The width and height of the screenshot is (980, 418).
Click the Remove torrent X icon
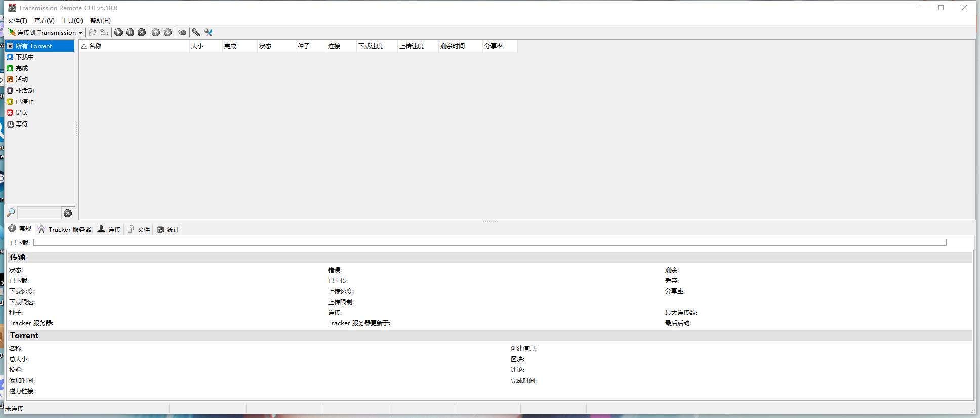(142, 32)
